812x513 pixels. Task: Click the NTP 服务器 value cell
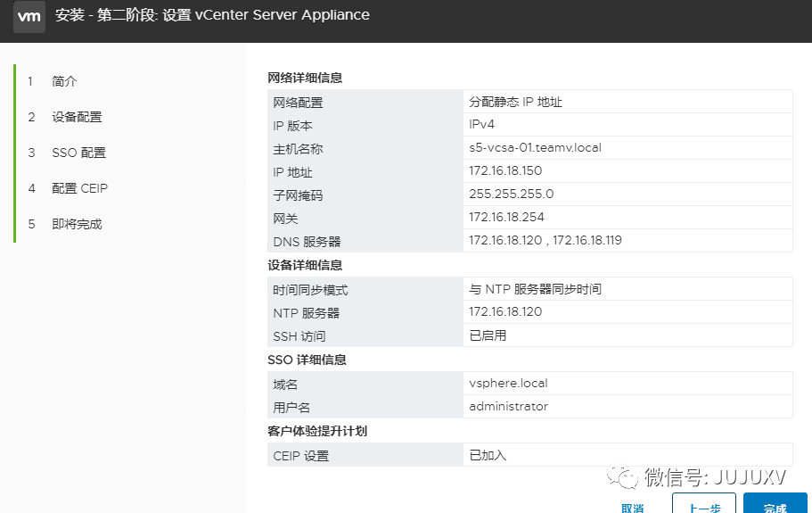(505, 311)
